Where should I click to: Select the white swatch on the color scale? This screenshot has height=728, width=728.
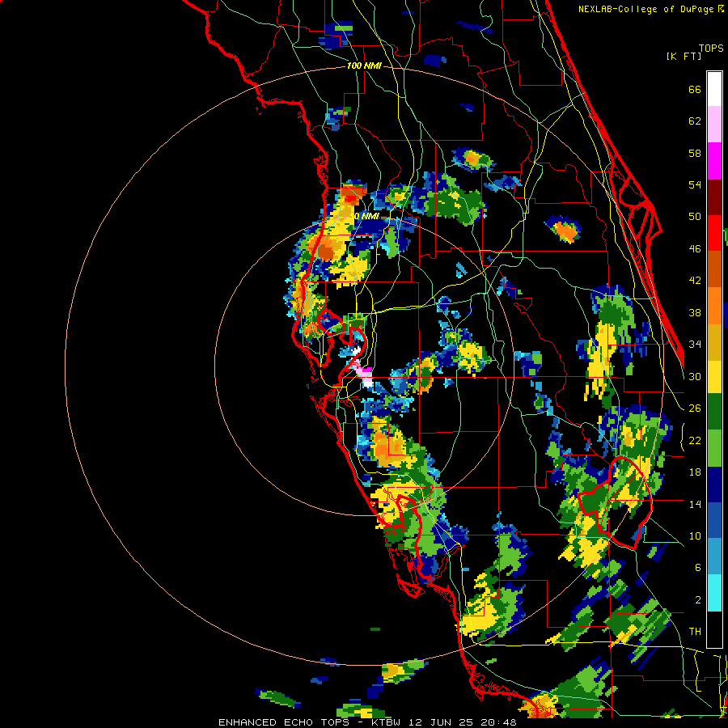pyautogui.click(x=714, y=89)
